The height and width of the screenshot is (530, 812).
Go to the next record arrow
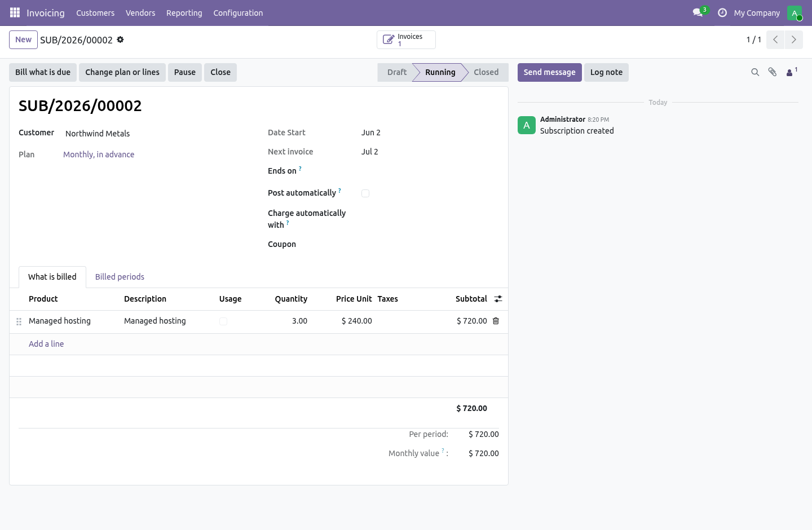794,39
